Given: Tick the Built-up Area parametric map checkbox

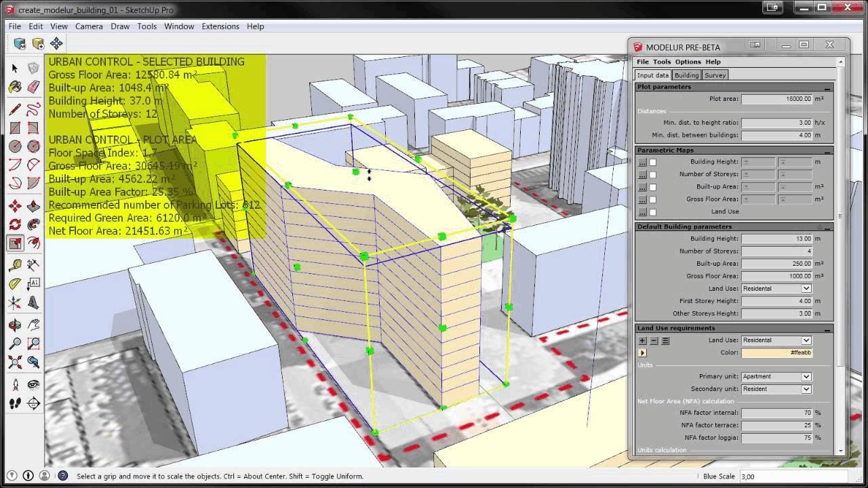Looking at the screenshot, I should coord(653,187).
